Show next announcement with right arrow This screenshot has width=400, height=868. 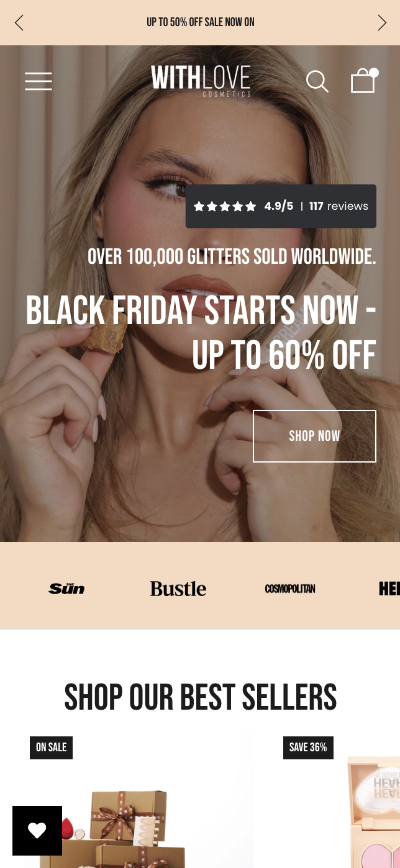tap(381, 23)
